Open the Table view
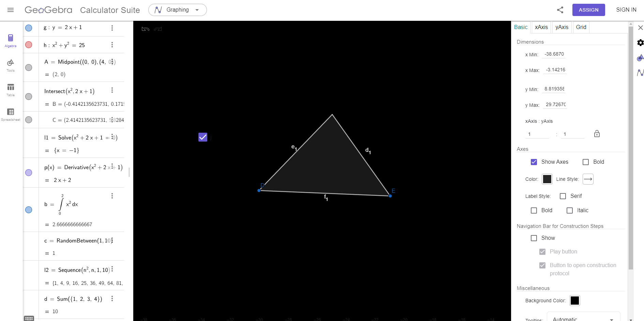644x321 pixels. point(11,90)
